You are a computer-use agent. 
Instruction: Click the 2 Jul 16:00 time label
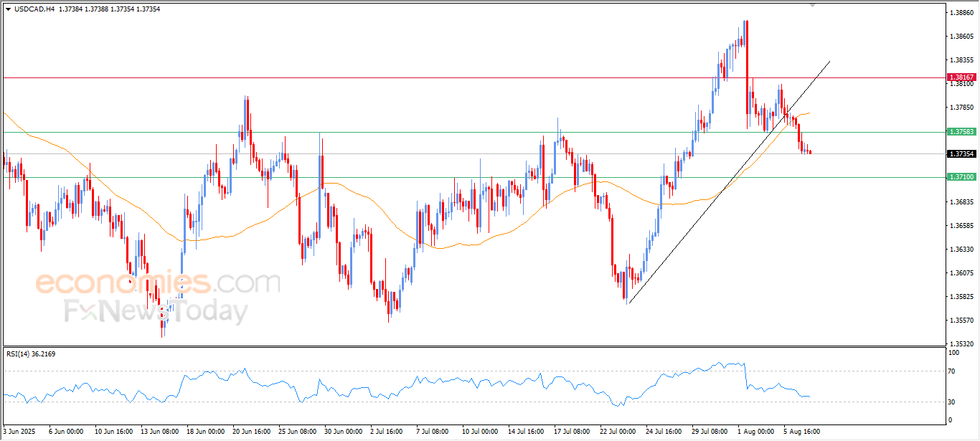tap(388, 432)
